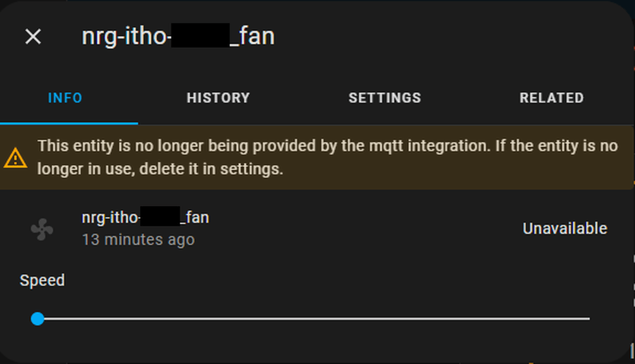Click the blue Speed slider handle
635x364 pixels.
click(x=37, y=318)
